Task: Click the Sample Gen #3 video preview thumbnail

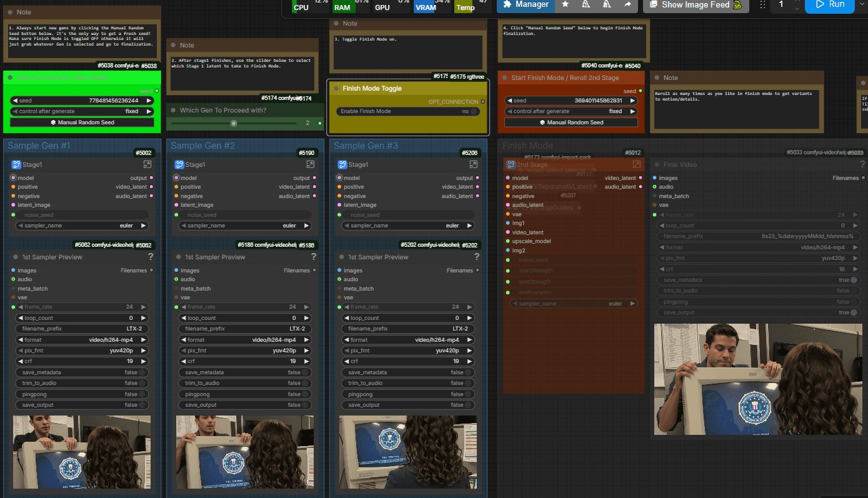Action: pyautogui.click(x=408, y=452)
